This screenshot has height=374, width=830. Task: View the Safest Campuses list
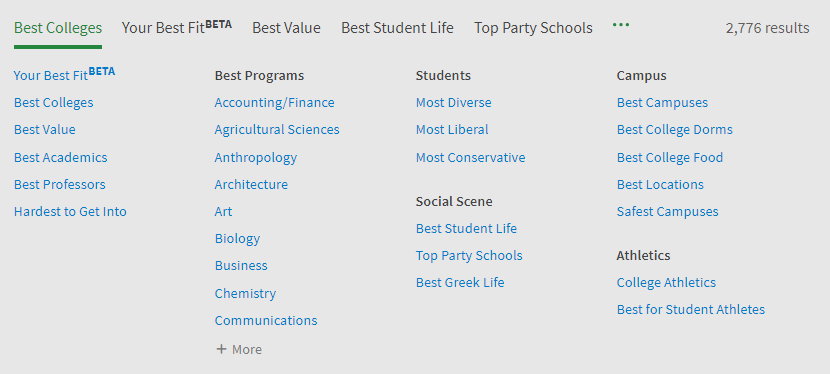[x=667, y=212]
